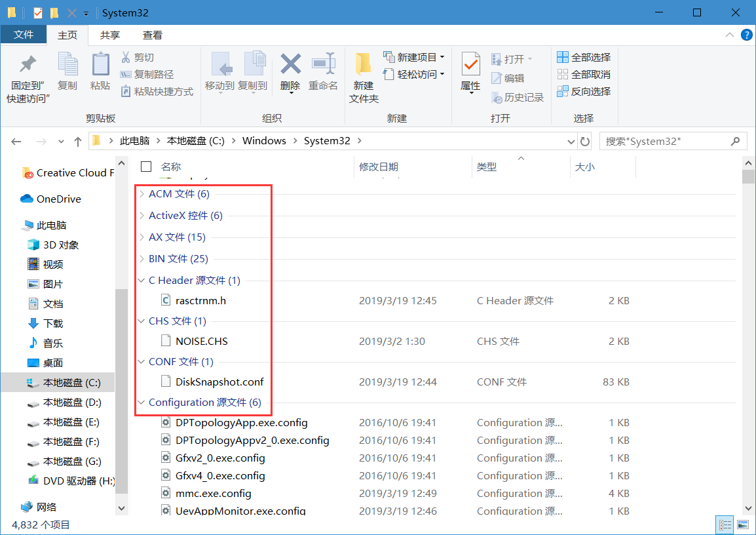
Task: Click Edit (编辑) in ribbon
Action: (x=508, y=78)
